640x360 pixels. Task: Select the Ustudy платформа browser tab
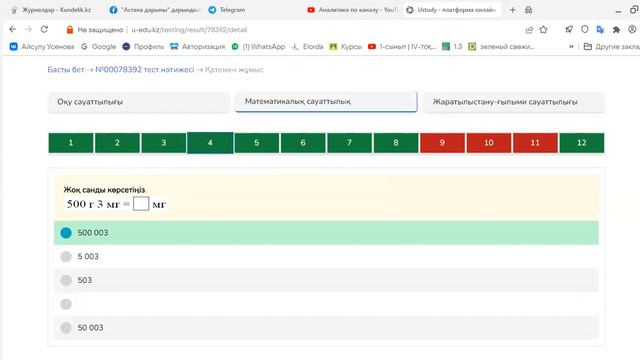click(452, 10)
